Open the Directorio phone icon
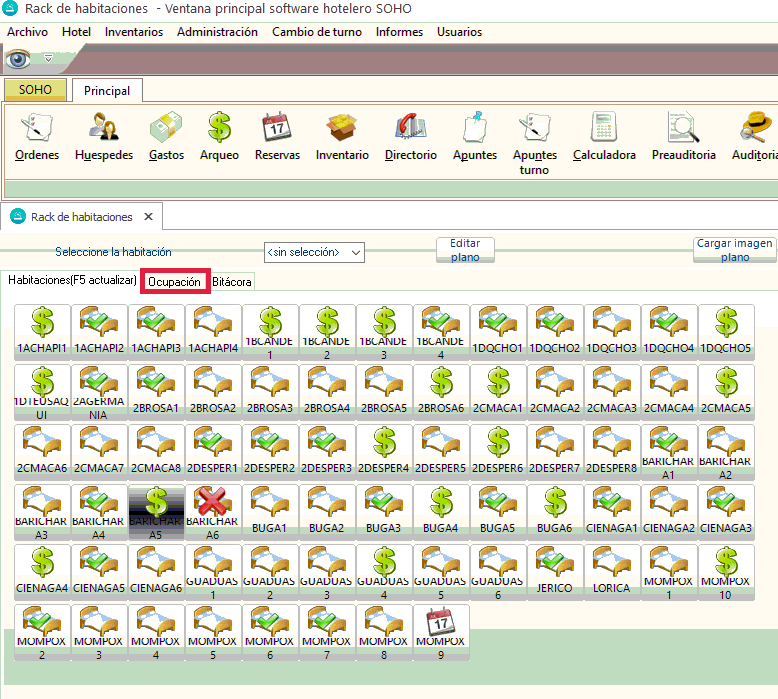This screenshot has width=778, height=699. [410, 128]
